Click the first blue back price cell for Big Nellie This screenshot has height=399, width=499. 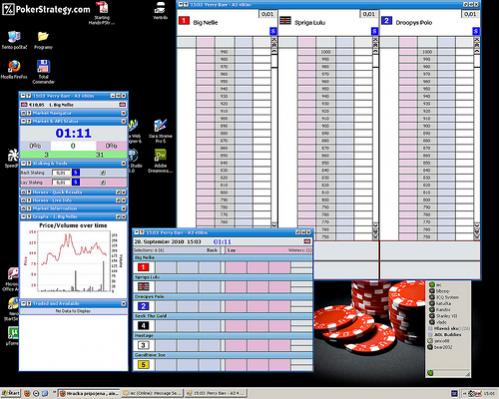[x=166, y=267]
